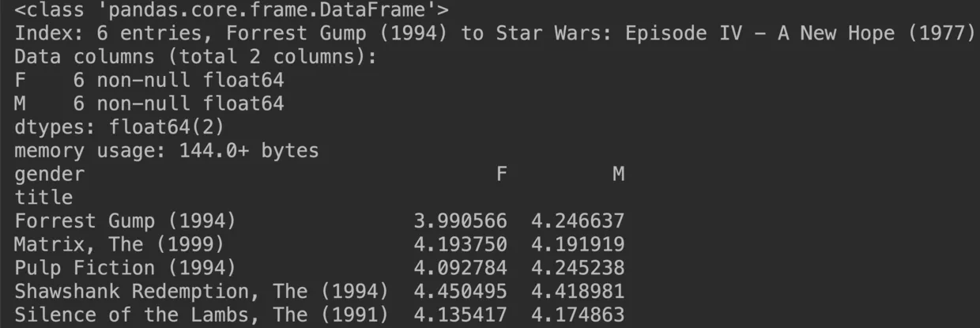Click the 'Forrest Gump (1994)' row title
The height and width of the screenshot is (328, 980).
click(x=125, y=221)
